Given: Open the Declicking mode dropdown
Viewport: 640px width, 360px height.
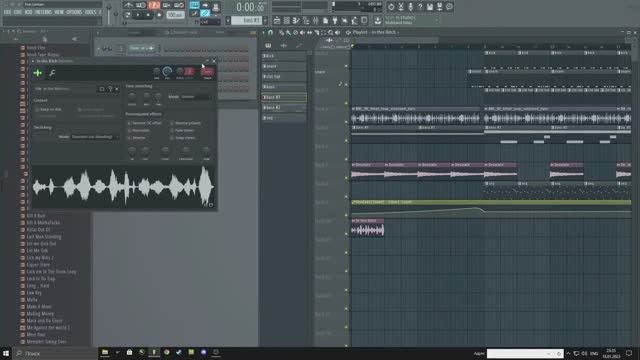Looking at the screenshot, I should pos(95,137).
